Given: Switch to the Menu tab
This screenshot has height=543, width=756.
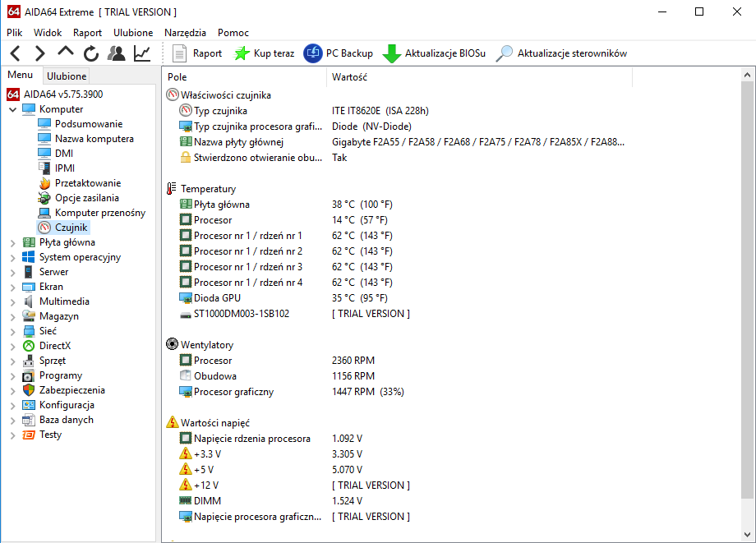Looking at the screenshot, I should [x=21, y=75].
